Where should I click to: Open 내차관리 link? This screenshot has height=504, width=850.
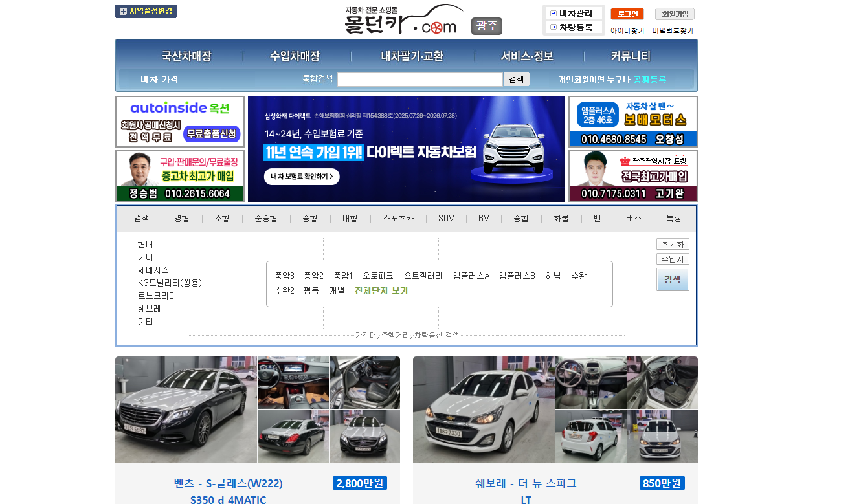(x=574, y=13)
